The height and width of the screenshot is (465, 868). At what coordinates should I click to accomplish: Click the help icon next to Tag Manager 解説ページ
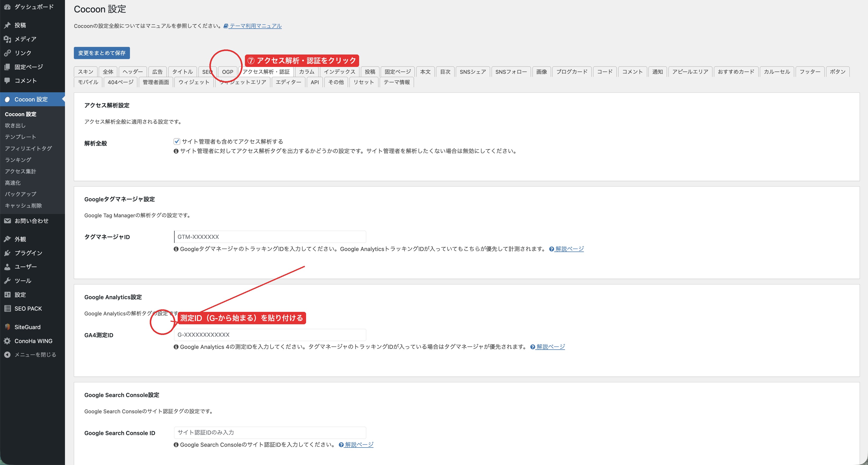coord(551,249)
